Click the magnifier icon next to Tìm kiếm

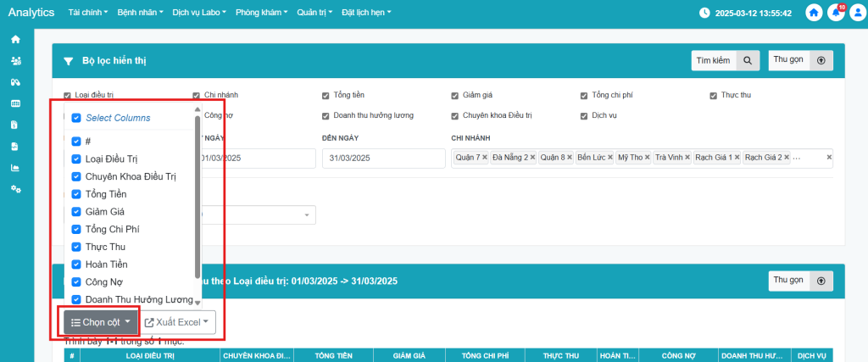coord(748,60)
